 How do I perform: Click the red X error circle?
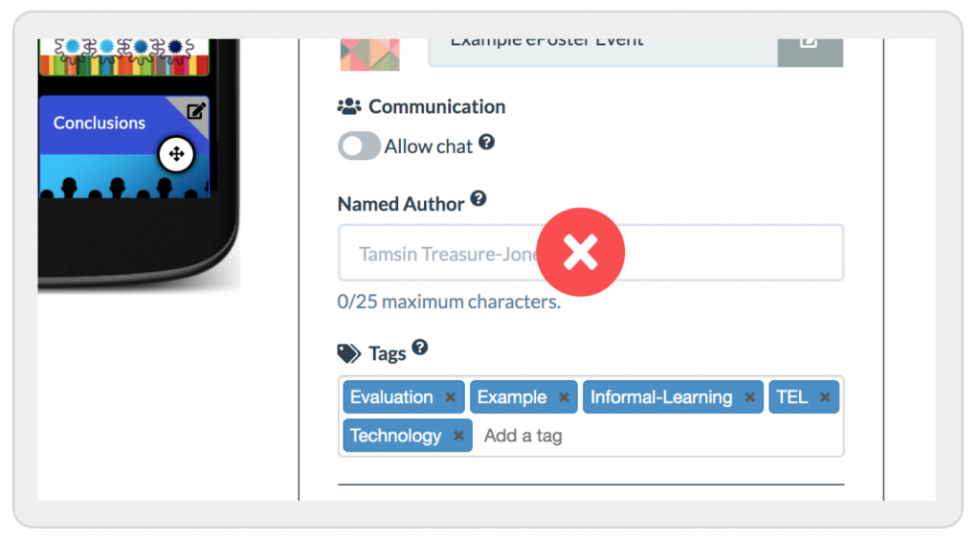(581, 252)
